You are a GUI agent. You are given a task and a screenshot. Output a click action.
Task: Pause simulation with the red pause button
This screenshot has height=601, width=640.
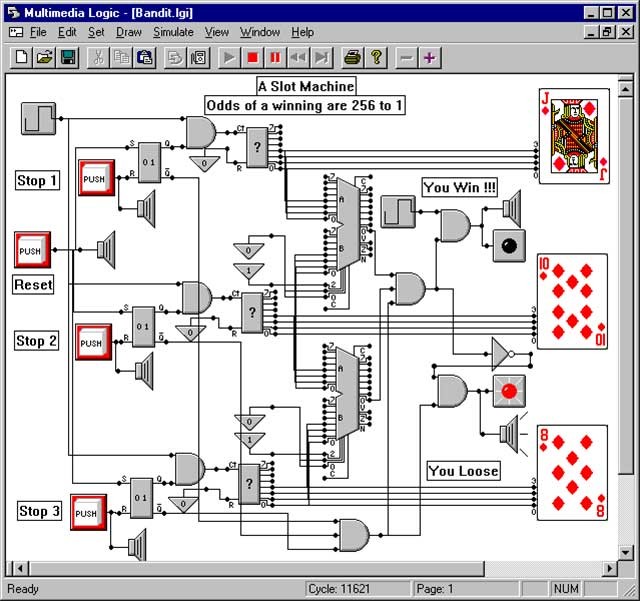[x=275, y=57]
